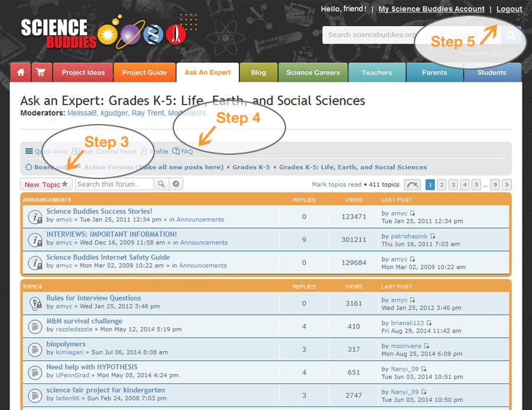
Task: Click in Search this forum field
Action: [115, 184]
